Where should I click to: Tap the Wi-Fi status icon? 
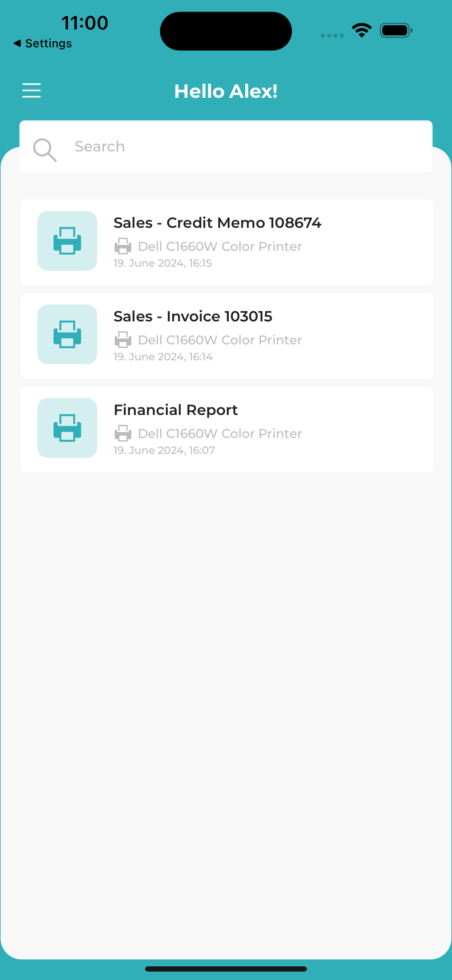tap(362, 30)
